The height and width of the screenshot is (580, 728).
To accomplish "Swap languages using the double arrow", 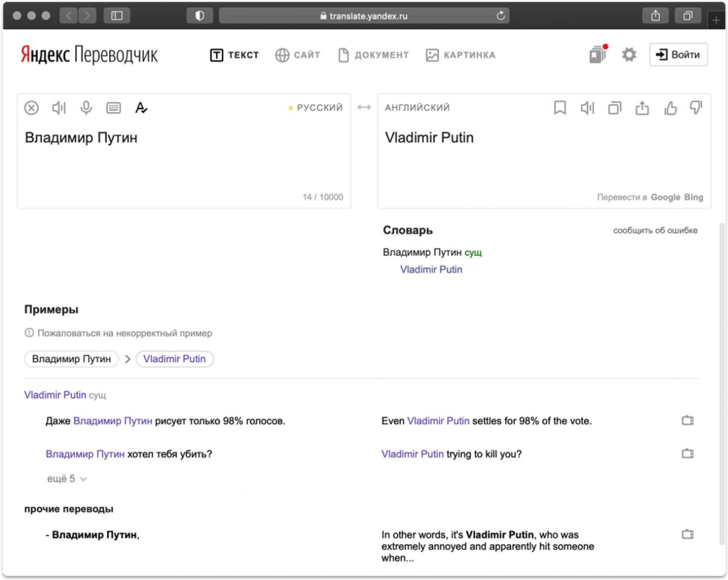I will click(364, 107).
